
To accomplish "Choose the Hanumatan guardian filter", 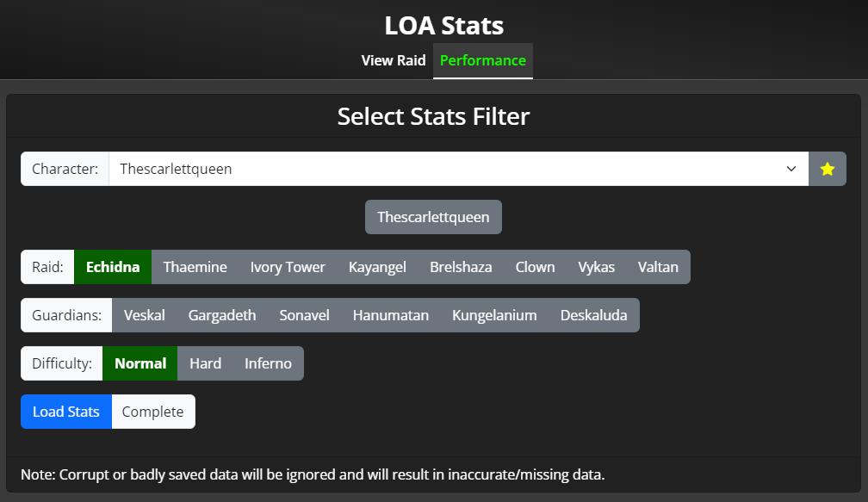I will pos(391,315).
